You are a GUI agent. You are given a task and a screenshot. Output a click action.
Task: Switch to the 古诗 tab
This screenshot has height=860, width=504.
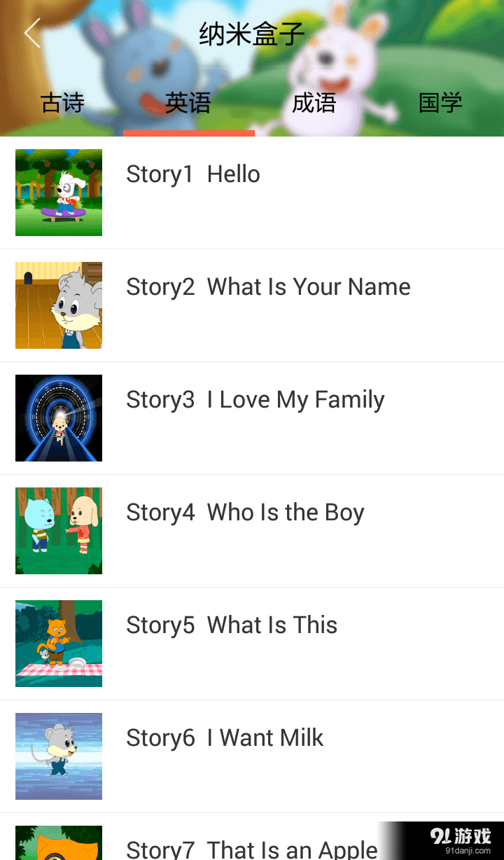point(63,103)
